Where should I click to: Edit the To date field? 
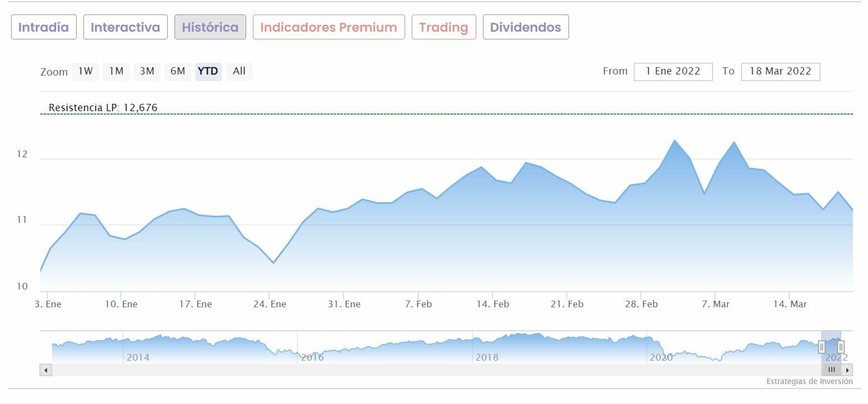[x=780, y=72]
